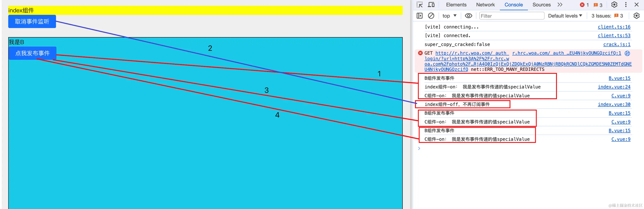
Task: Select the 'index组件-on:' log message
Action: (483, 87)
